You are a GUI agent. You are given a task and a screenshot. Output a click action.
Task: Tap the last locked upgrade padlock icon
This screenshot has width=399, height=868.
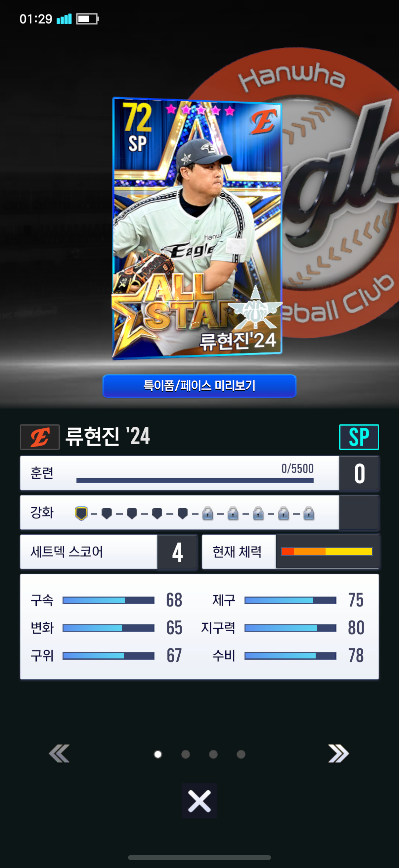(309, 513)
